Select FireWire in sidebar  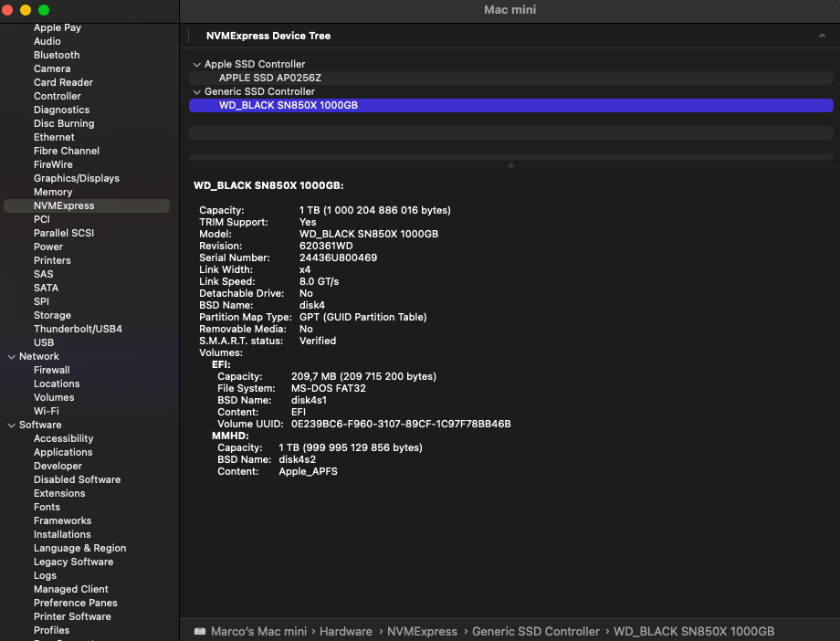[53, 164]
